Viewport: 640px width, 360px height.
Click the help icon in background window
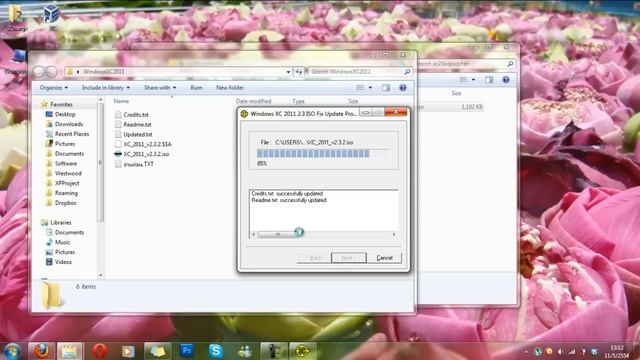[506, 80]
